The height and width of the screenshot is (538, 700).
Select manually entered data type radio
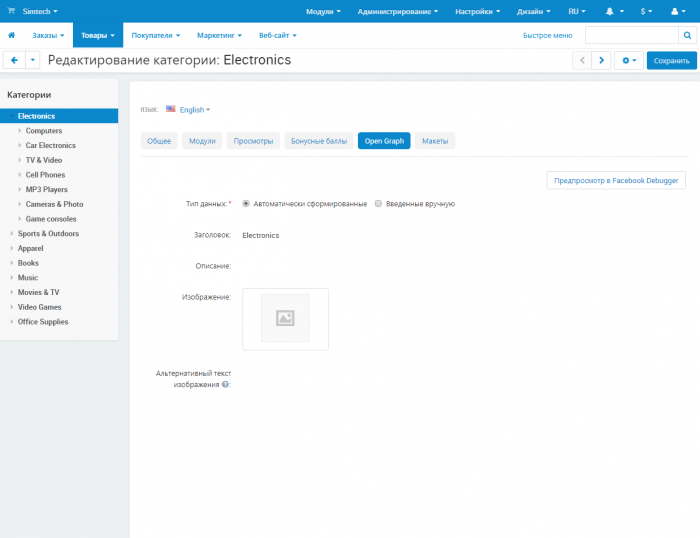[x=378, y=204]
